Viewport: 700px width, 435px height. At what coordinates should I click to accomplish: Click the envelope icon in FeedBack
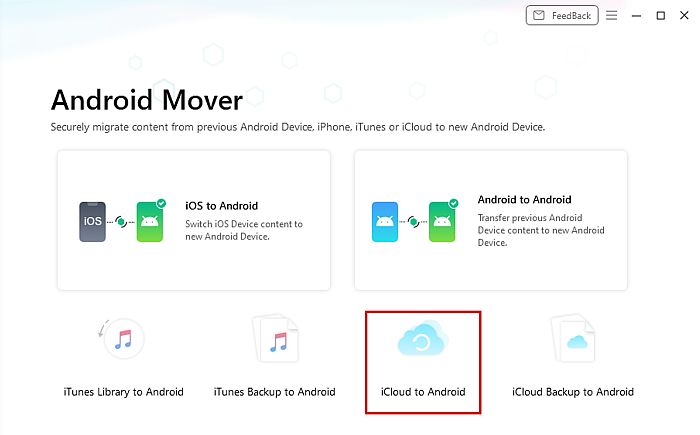pos(539,16)
